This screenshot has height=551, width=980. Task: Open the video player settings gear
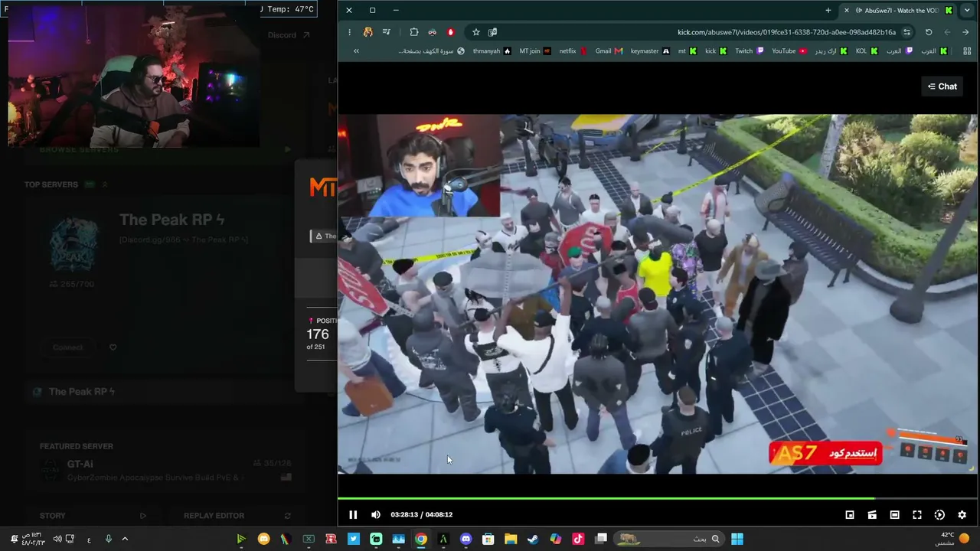(962, 515)
